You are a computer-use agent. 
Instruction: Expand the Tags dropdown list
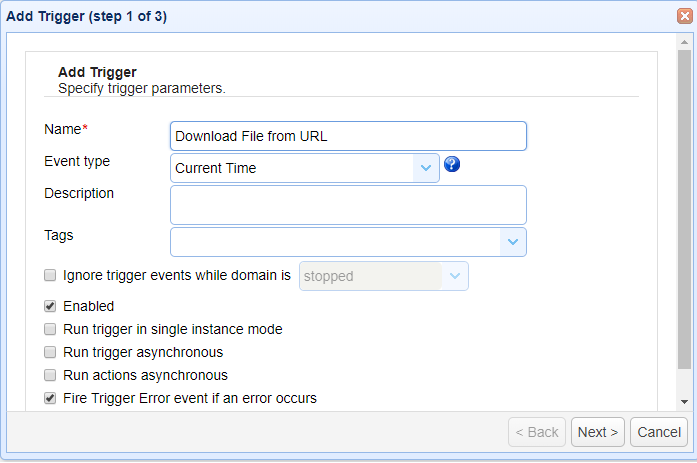[513, 242]
